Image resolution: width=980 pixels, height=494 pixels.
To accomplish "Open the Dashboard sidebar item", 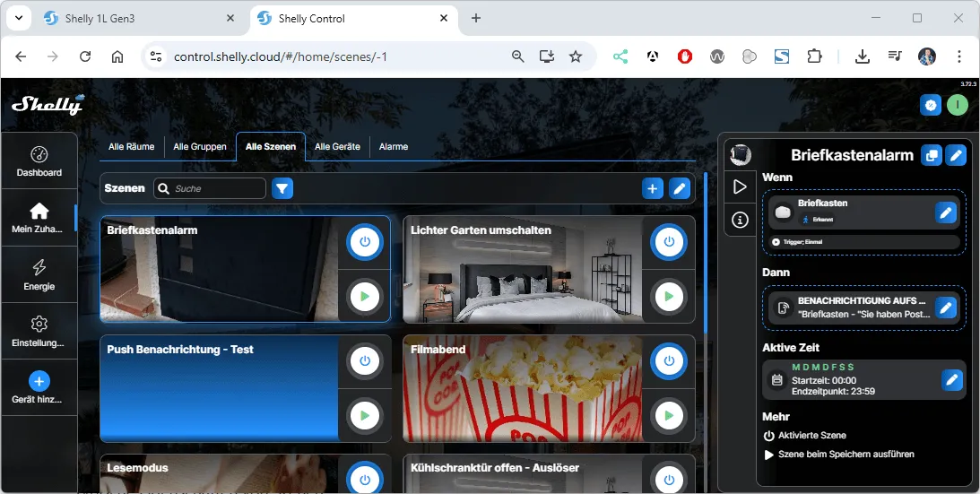I will [39, 160].
